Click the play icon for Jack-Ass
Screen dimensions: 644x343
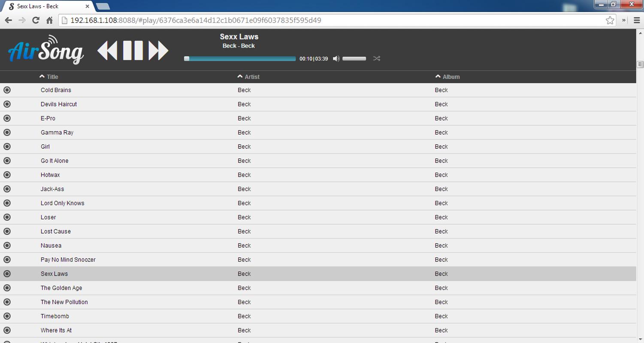7,189
